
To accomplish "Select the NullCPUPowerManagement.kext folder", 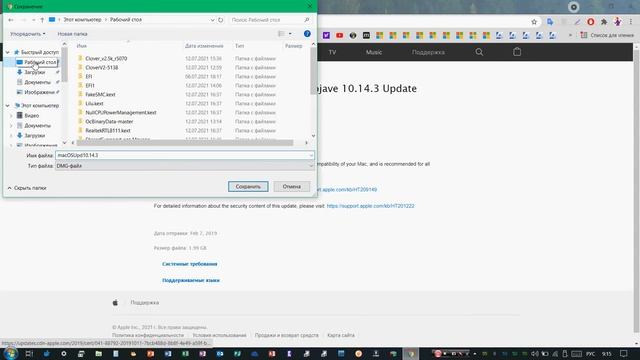I will pyautogui.click(x=121, y=113).
